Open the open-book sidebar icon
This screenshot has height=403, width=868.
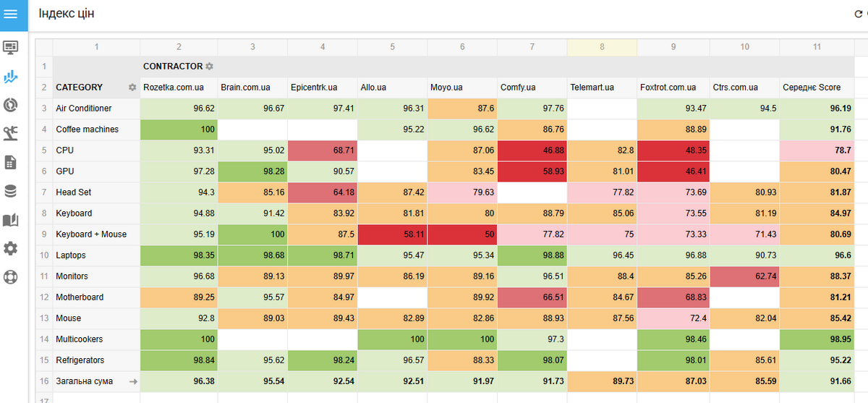click(x=11, y=219)
